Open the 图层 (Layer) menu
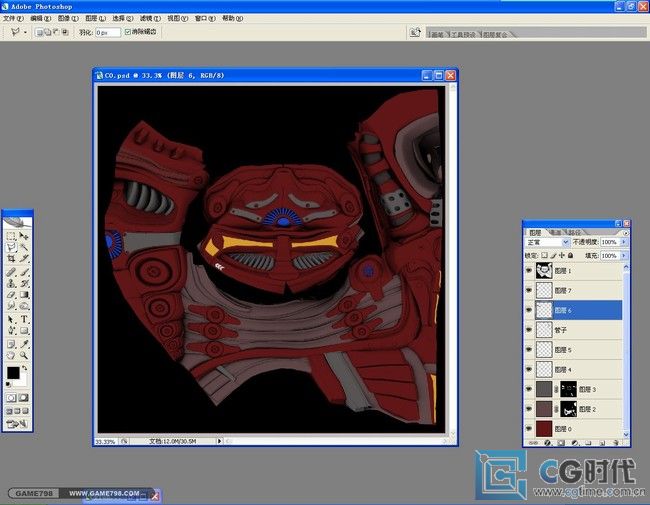This screenshot has height=505, width=650. pos(95,19)
